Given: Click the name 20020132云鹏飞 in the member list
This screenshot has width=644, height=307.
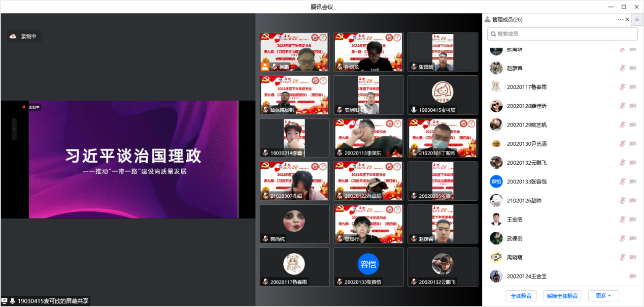Looking at the screenshot, I should pos(527,163).
